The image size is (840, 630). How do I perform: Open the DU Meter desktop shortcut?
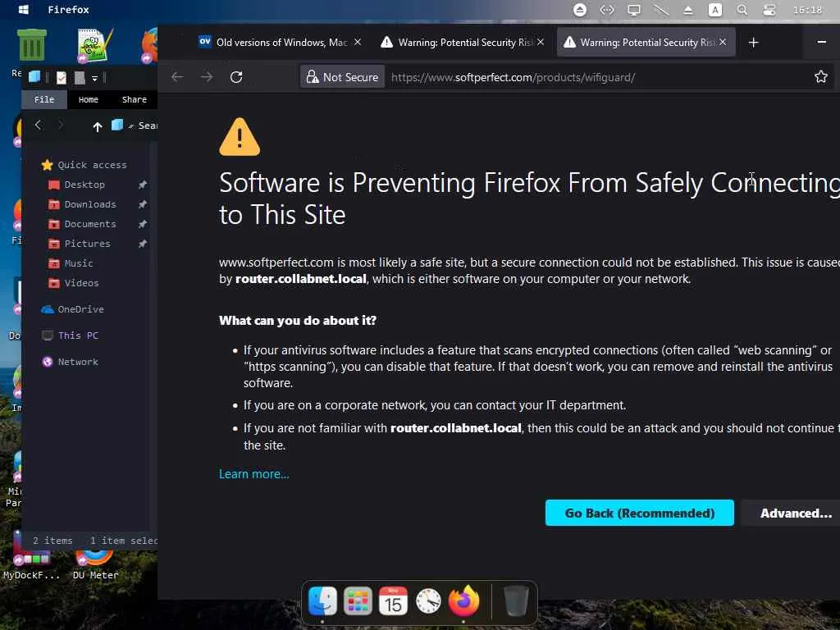[x=95, y=565]
